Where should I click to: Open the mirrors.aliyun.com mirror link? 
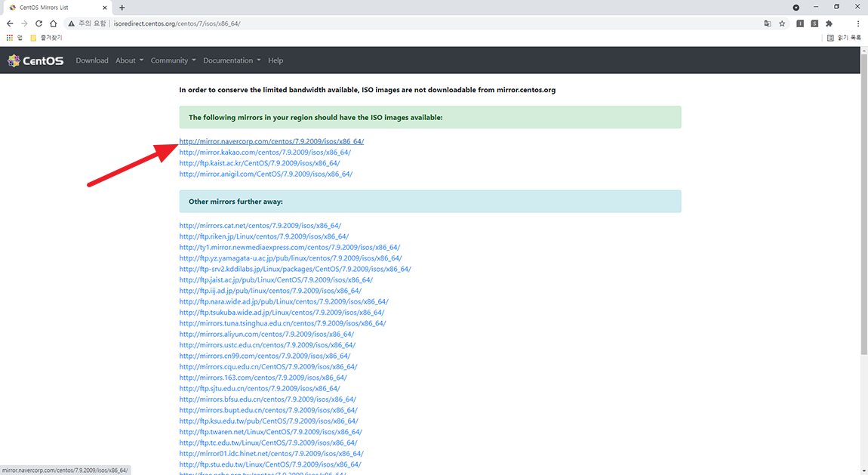point(267,335)
